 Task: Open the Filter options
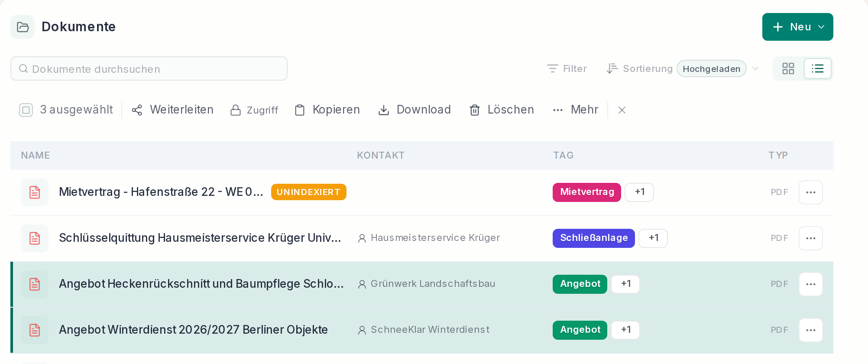pos(567,68)
